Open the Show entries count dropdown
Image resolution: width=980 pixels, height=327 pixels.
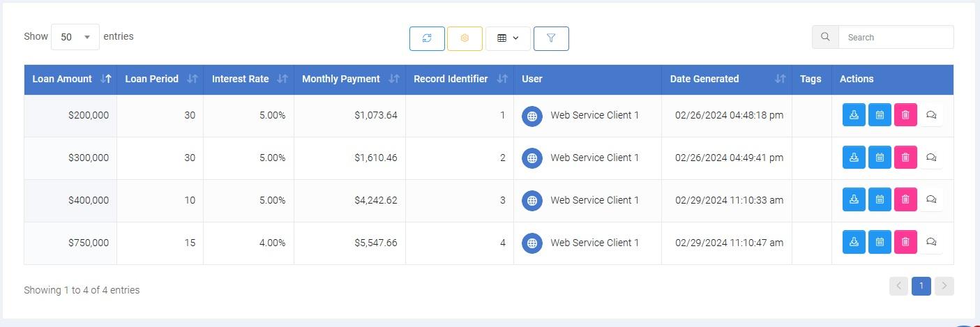(x=75, y=37)
